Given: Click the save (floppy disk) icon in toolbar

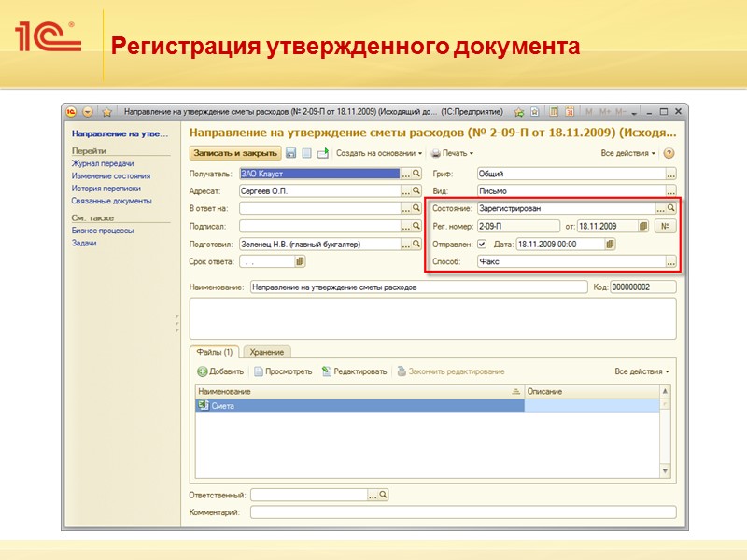Looking at the screenshot, I should click(290, 153).
